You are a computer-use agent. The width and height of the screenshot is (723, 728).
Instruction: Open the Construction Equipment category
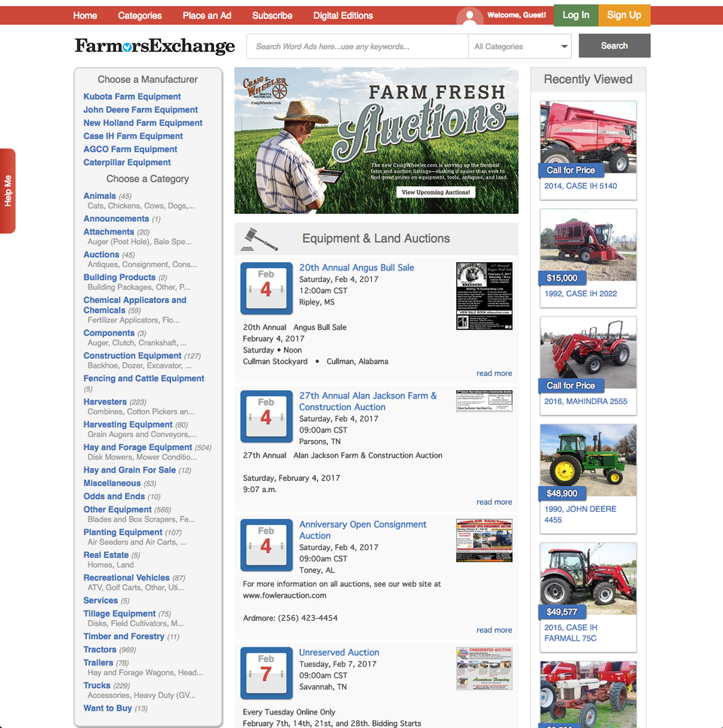point(133,356)
